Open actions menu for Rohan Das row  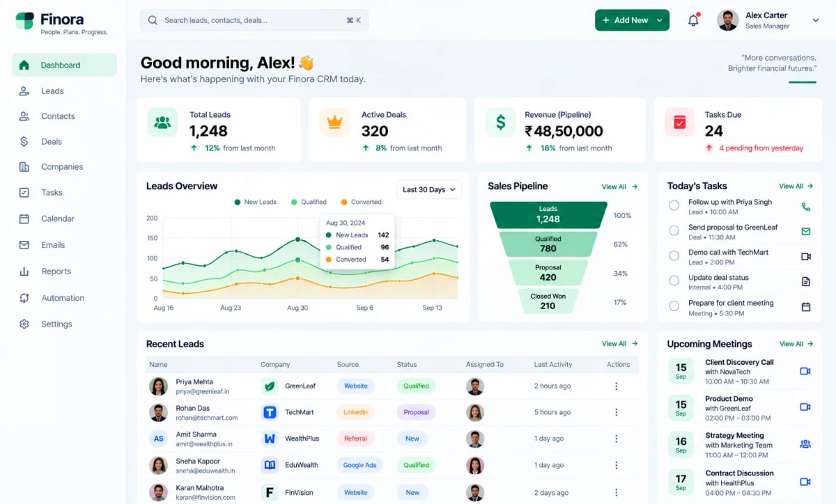pos(616,412)
